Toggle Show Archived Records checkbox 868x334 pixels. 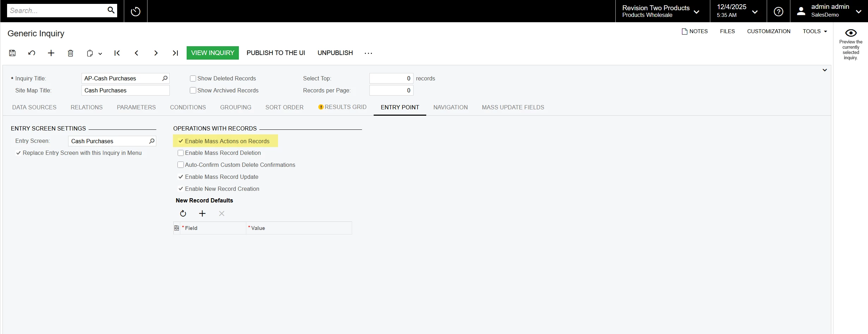click(x=193, y=90)
